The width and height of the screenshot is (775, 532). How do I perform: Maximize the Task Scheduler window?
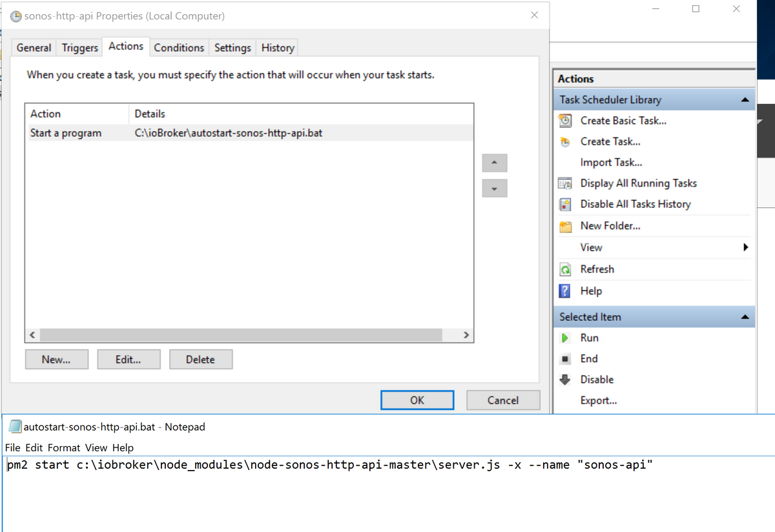pos(696,9)
